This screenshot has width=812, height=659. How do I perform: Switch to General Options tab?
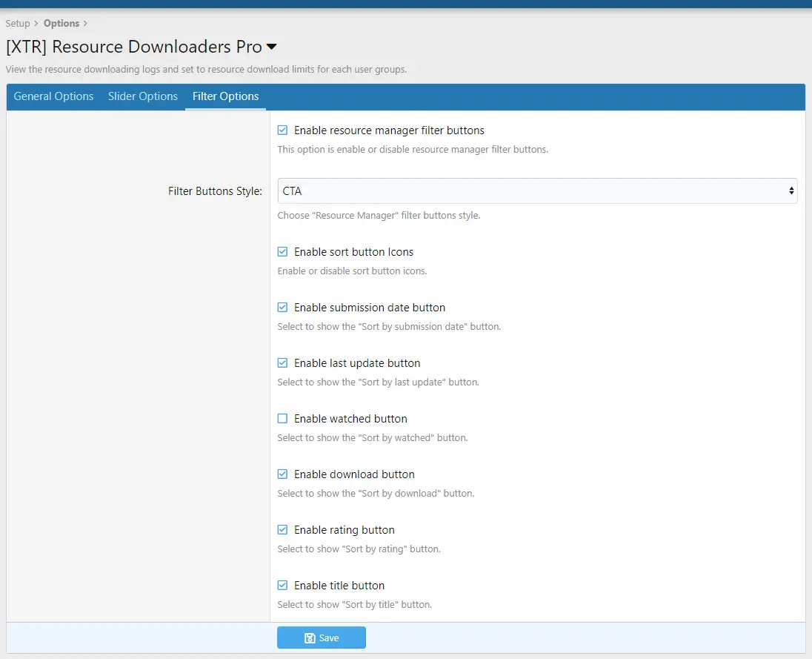coord(53,96)
